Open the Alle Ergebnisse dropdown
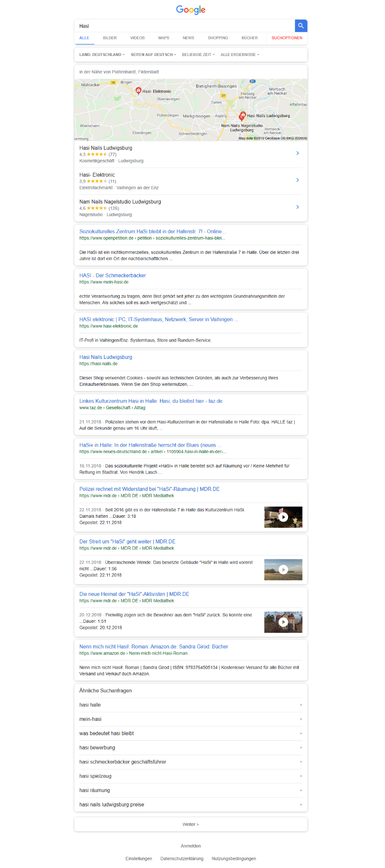 [x=240, y=55]
